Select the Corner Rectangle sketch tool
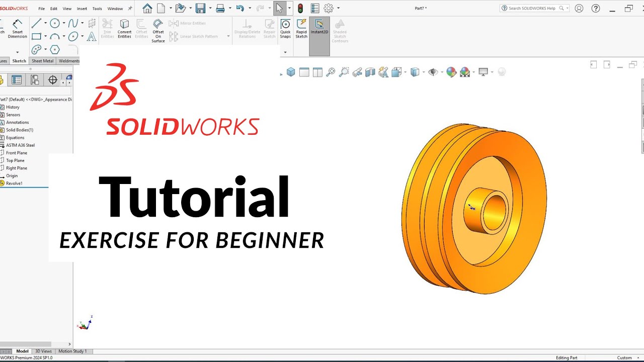Viewport: 644px width, 362px height. click(36, 36)
